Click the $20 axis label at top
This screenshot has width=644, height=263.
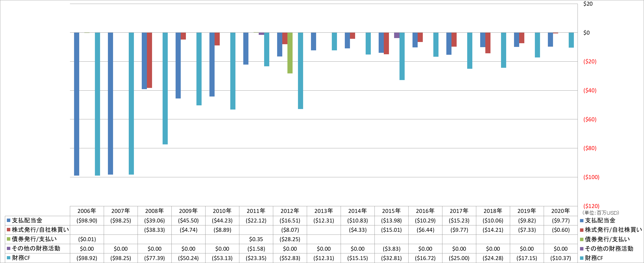click(588, 4)
